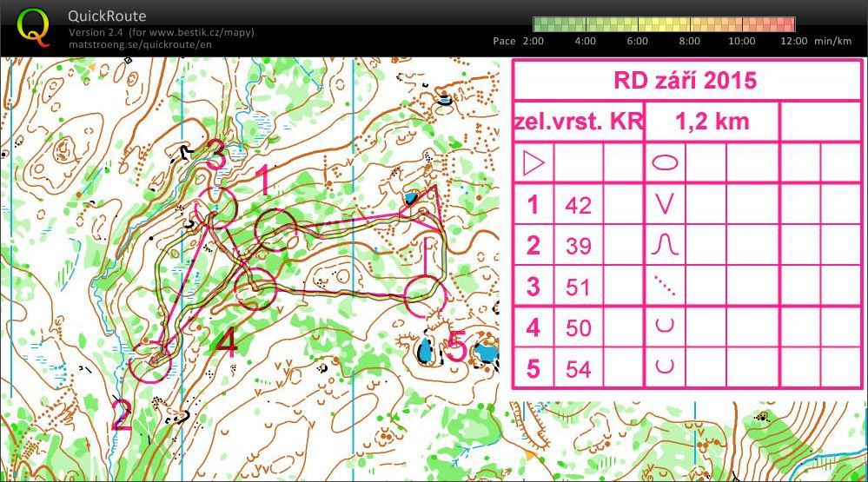868x482 pixels.
Task: Click the 'min/km' unit label
Action: click(832, 41)
